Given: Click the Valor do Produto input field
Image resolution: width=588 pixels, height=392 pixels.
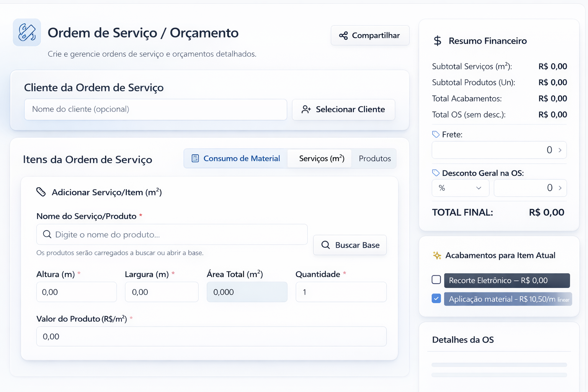Looking at the screenshot, I should [x=211, y=336].
